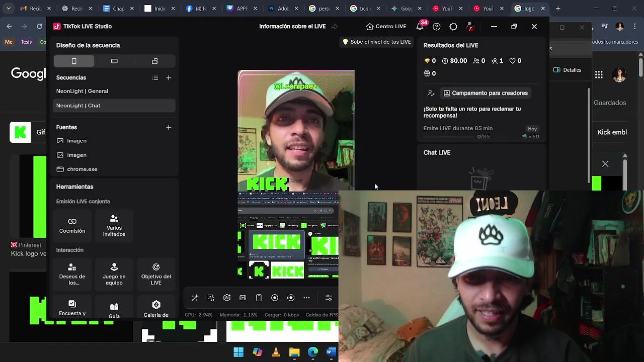Open Word from the taskbar
The image size is (644, 362).
coord(331,352)
